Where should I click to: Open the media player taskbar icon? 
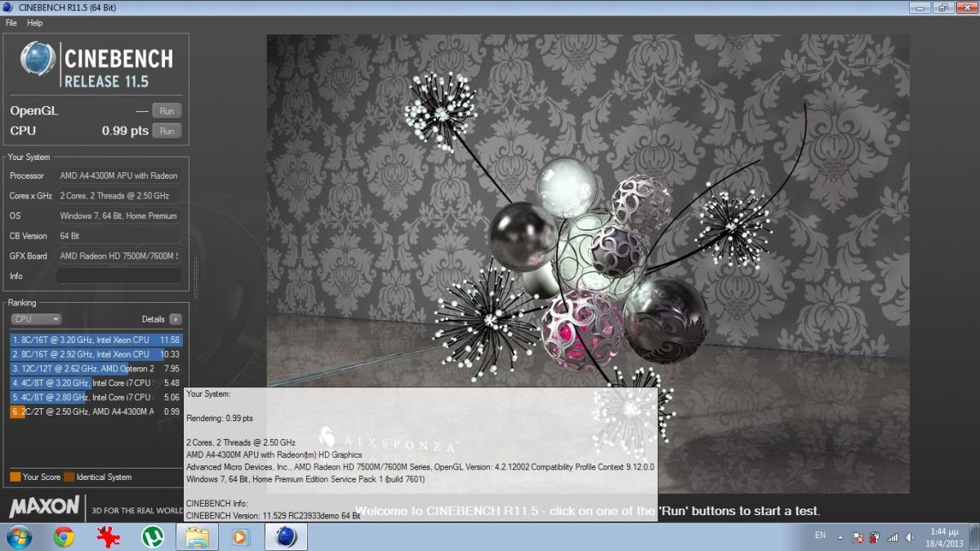click(x=241, y=536)
